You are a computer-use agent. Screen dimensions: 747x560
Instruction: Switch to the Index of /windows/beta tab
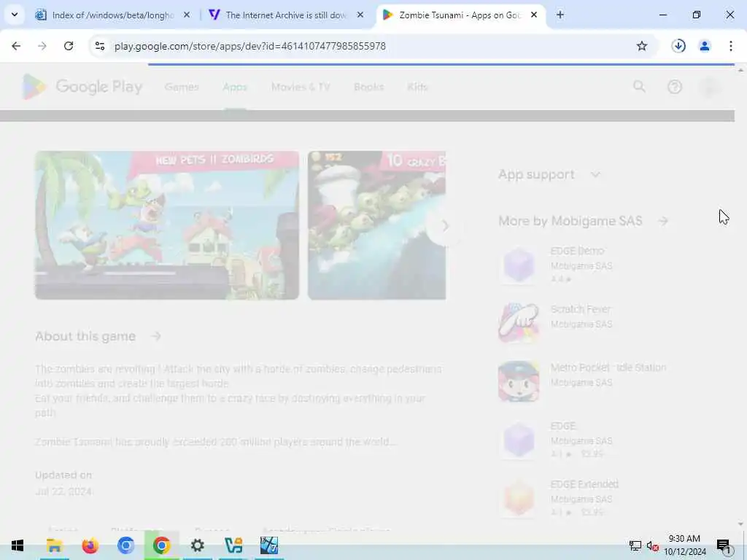pos(113,15)
